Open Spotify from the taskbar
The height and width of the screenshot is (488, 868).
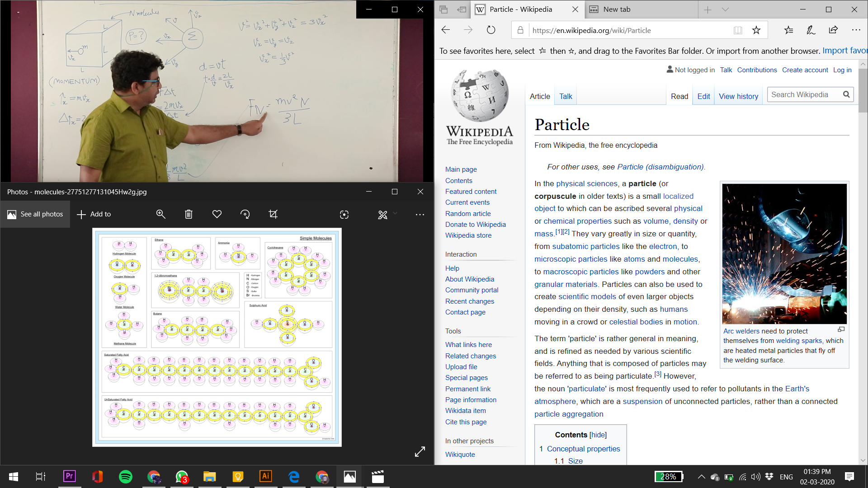[x=125, y=476]
